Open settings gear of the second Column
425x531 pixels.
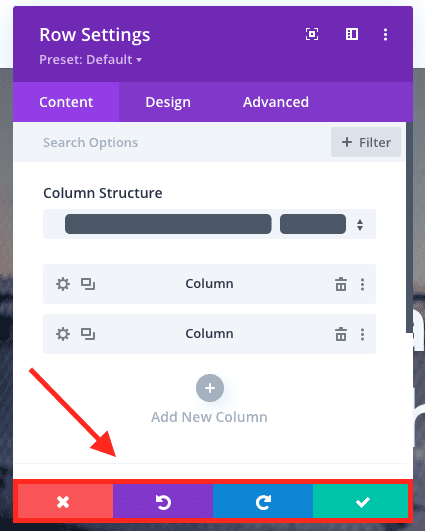point(63,334)
